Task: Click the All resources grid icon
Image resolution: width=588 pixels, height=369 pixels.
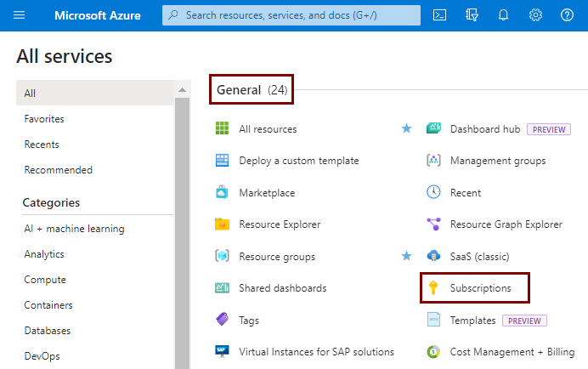Action: pyautogui.click(x=222, y=128)
